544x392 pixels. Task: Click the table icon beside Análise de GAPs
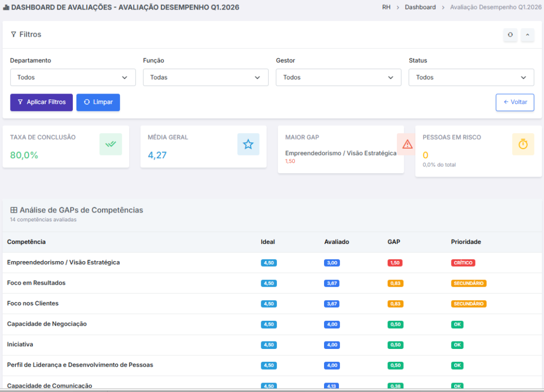coord(14,210)
